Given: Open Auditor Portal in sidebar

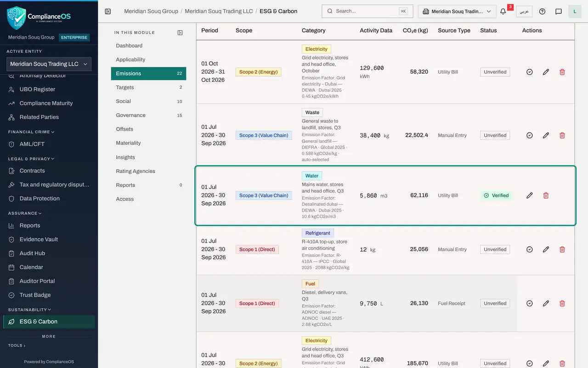Looking at the screenshot, I should pos(49,281).
